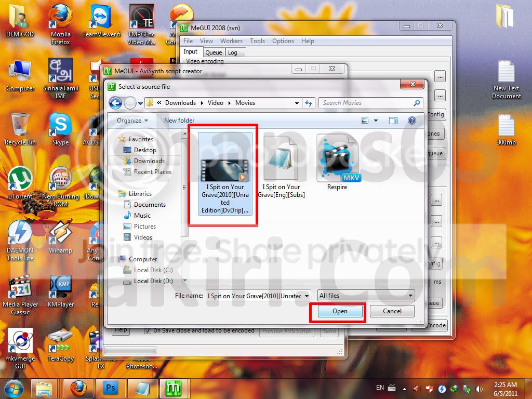
Task: Launch Skype from desktop
Action: pyautogui.click(x=60, y=129)
